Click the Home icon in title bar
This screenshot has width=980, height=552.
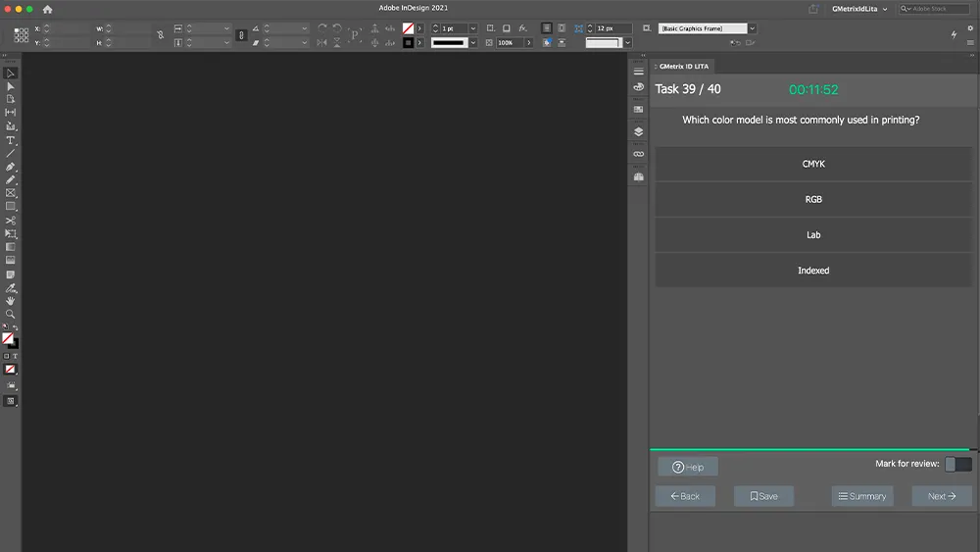point(47,10)
